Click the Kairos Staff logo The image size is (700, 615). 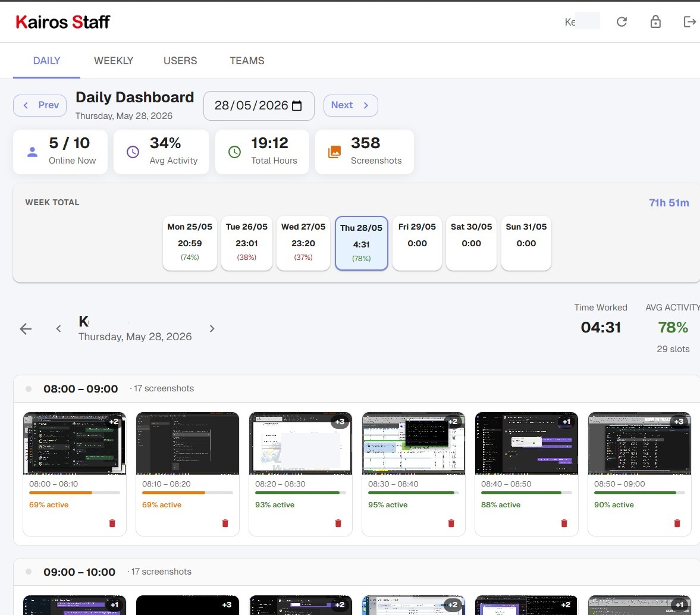[62, 22]
